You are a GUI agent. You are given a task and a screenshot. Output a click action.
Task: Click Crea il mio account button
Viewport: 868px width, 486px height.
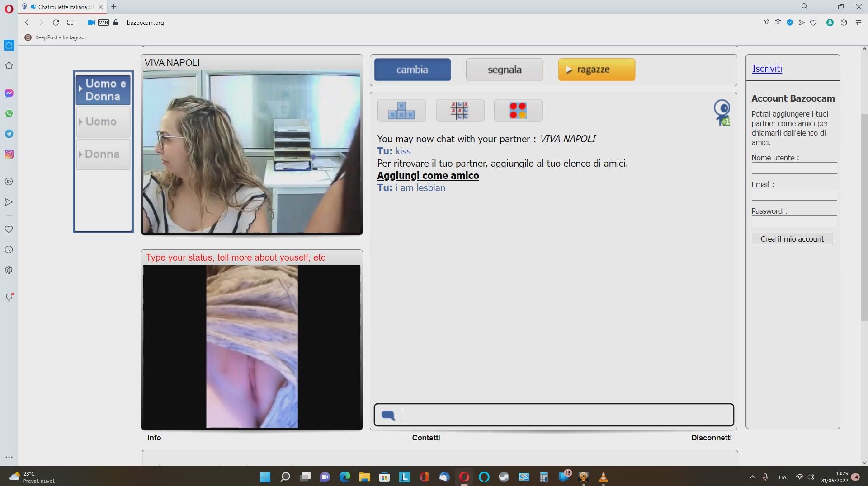tap(792, 239)
